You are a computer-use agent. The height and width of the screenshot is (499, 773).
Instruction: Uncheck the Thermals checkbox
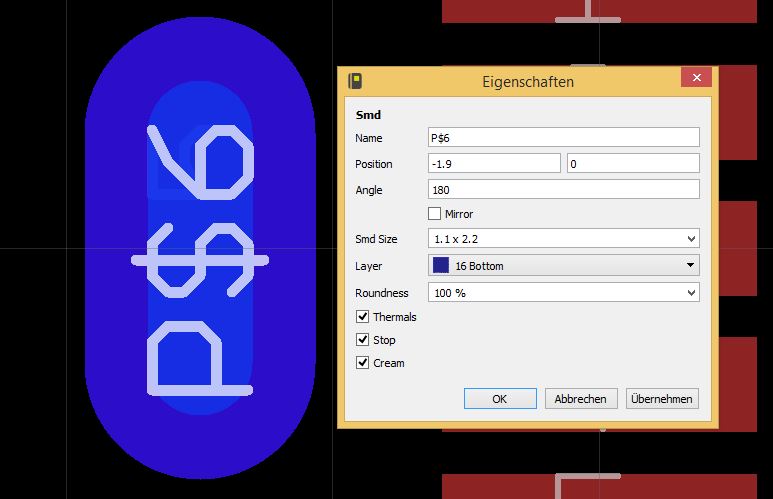[362, 317]
